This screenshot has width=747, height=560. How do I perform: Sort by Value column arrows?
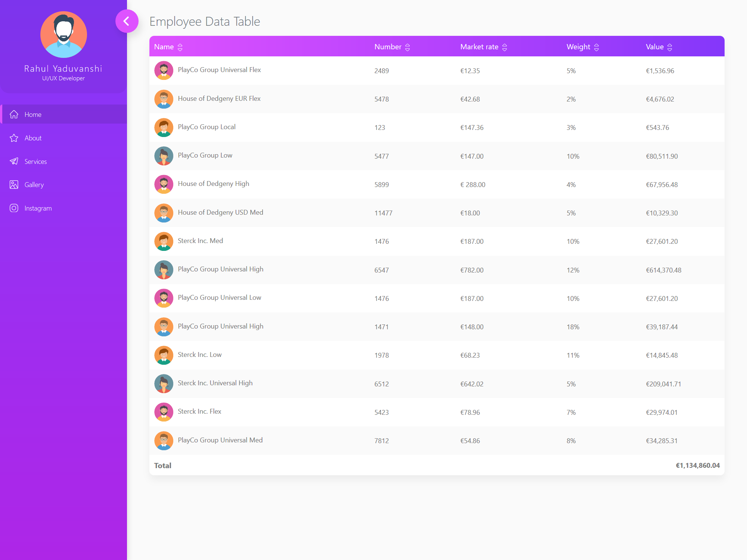(x=670, y=47)
